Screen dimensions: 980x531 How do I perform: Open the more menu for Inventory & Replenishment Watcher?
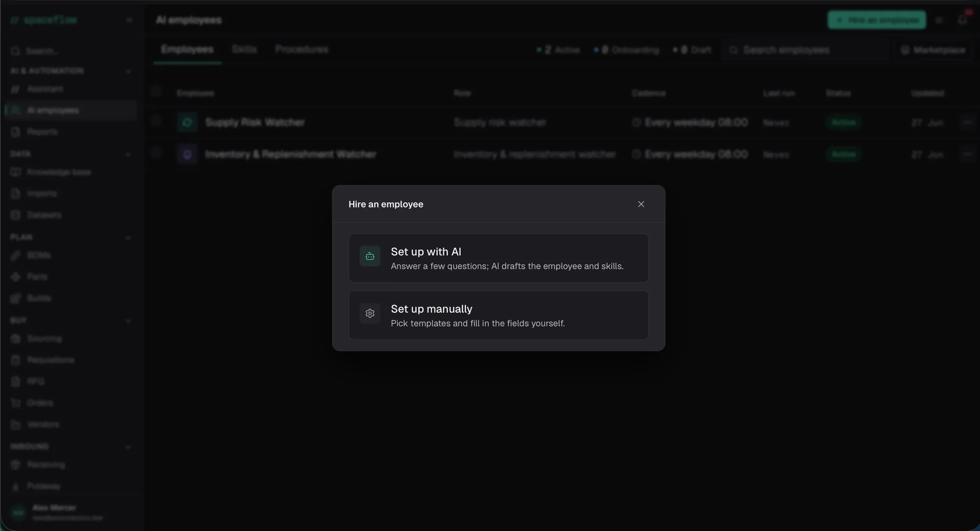[x=967, y=154]
